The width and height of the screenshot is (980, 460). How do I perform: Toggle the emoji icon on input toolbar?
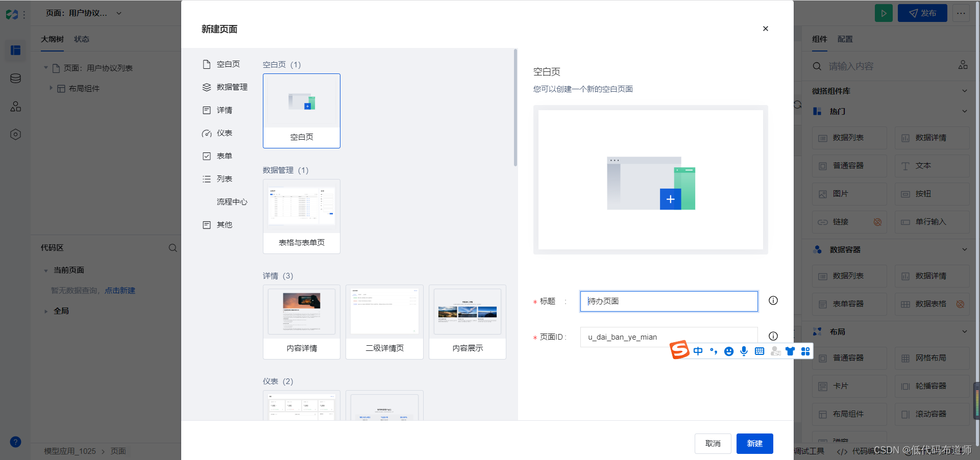tap(729, 351)
